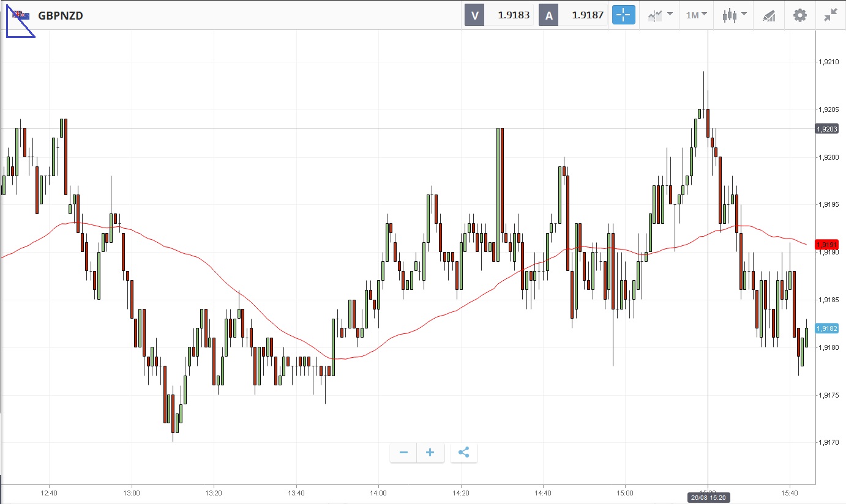Image resolution: width=846 pixels, height=504 pixels.
Task: Open chart settings gear
Action: [x=800, y=15]
